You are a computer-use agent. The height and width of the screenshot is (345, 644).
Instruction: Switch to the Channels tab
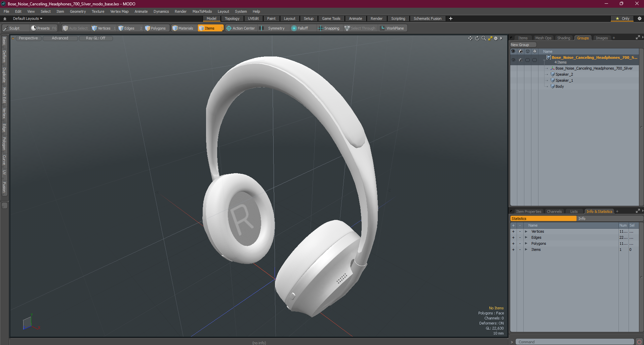[x=554, y=212]
